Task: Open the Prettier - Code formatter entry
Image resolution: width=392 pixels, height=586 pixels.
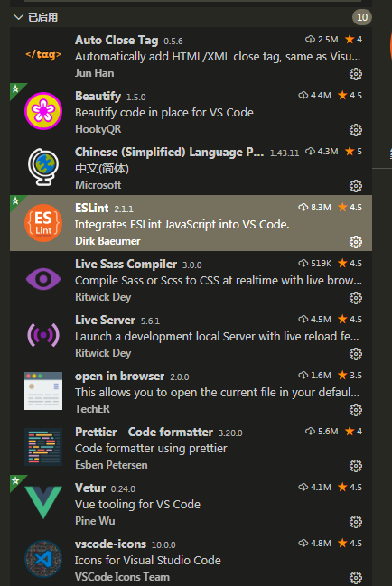Action: pyautogui.click(x=191, y=447)
